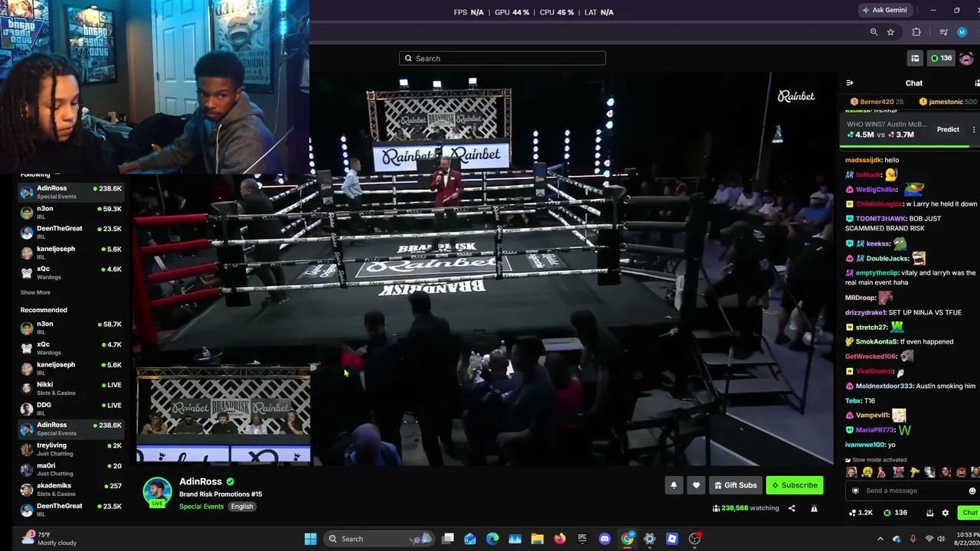980x551 pixels.
Task: Open Epic Games Launcher from taskbar
Action: 582,539
